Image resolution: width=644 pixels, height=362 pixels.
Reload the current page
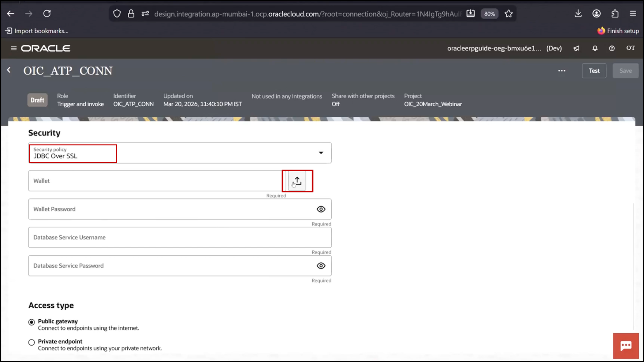(47, 14)
